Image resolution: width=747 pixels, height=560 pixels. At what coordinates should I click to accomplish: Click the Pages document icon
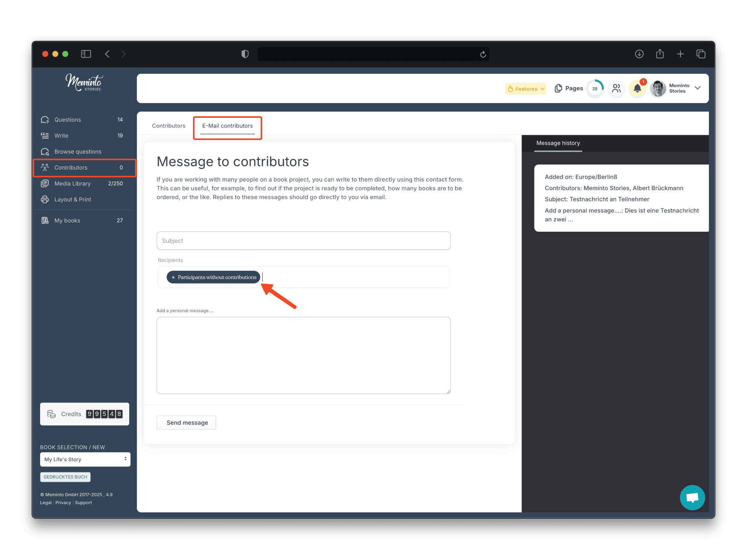(x=558, y=88)
